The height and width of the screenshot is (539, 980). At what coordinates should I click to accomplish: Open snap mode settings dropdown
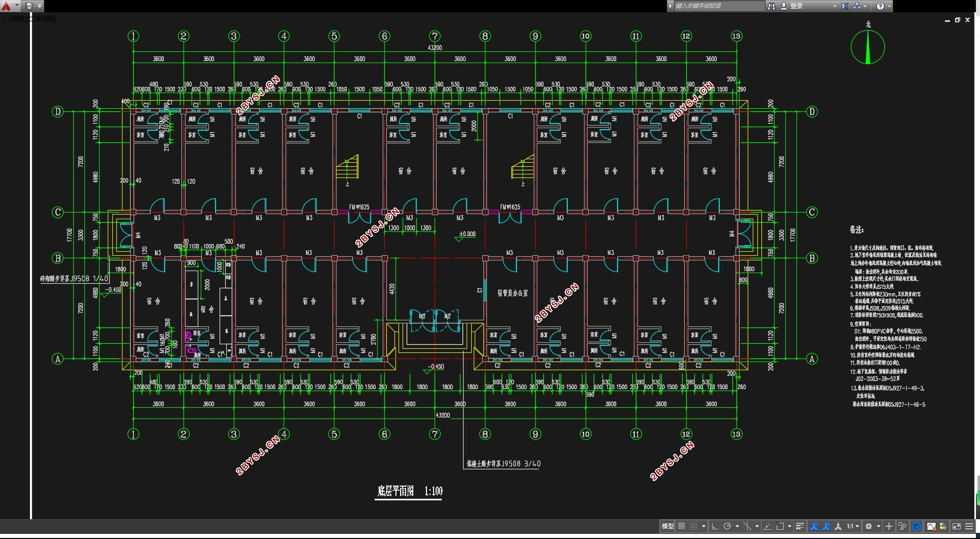703,526
